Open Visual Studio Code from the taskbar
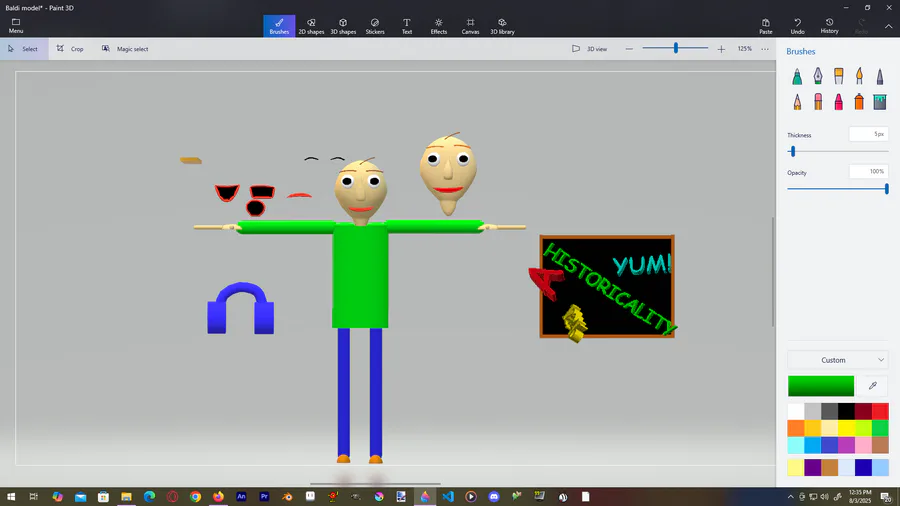900x506 pixels. pos(448,497)
